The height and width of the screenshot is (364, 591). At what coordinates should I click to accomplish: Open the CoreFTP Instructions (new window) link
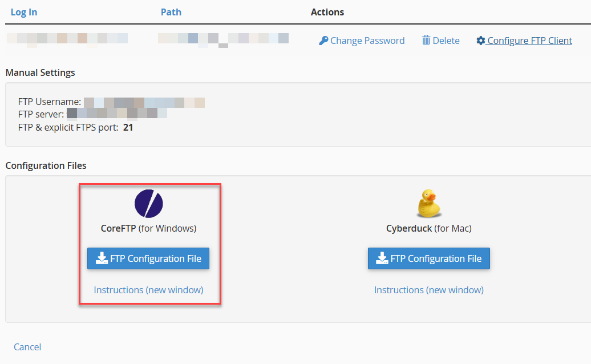[x=148, y=290]
